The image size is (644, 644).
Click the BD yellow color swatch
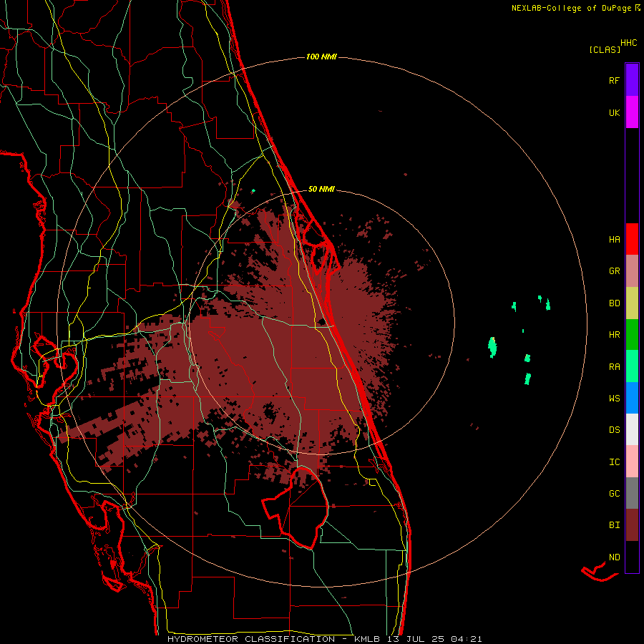632,303
